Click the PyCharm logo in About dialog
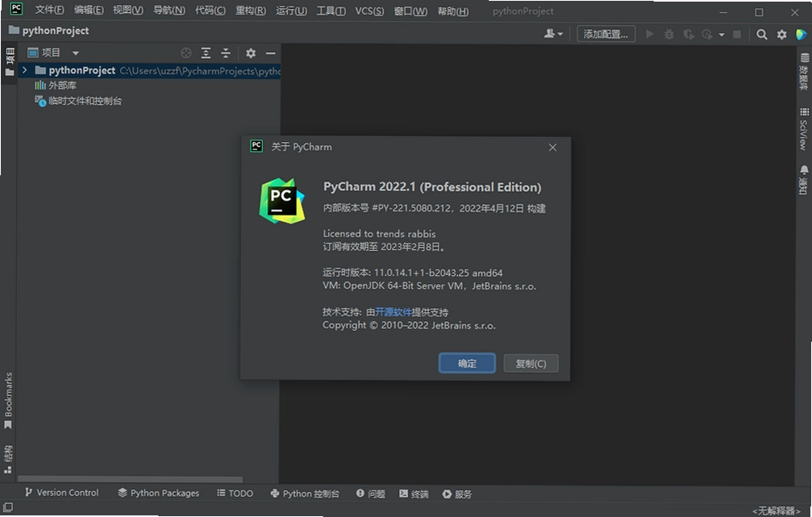Image resolution: width=812 pixels, height=517 pixels. pyautogui.click(x=281, y=201)
